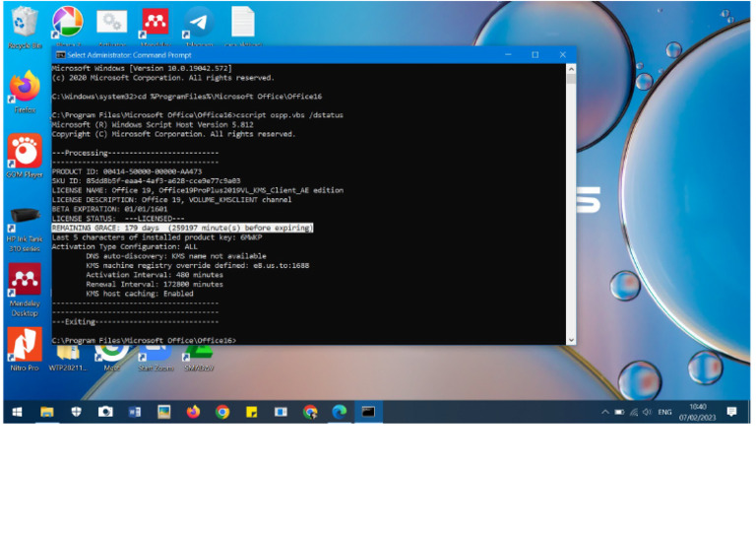Open the WTP20211 folder on desktop
Viewport: 756px width, 535px height.
point(68,358)
